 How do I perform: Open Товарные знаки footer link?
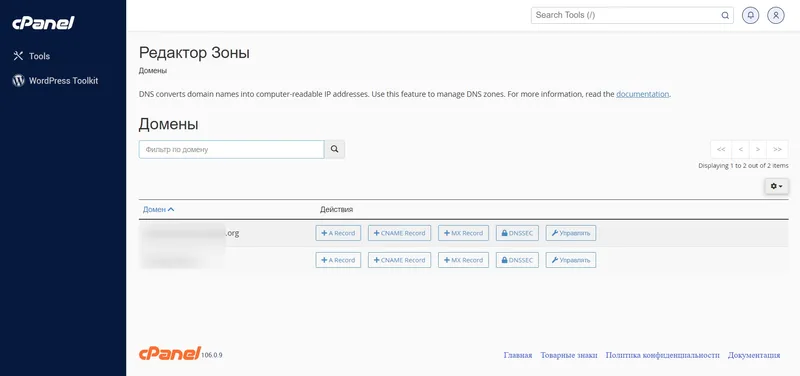click(x=569, y=356)
